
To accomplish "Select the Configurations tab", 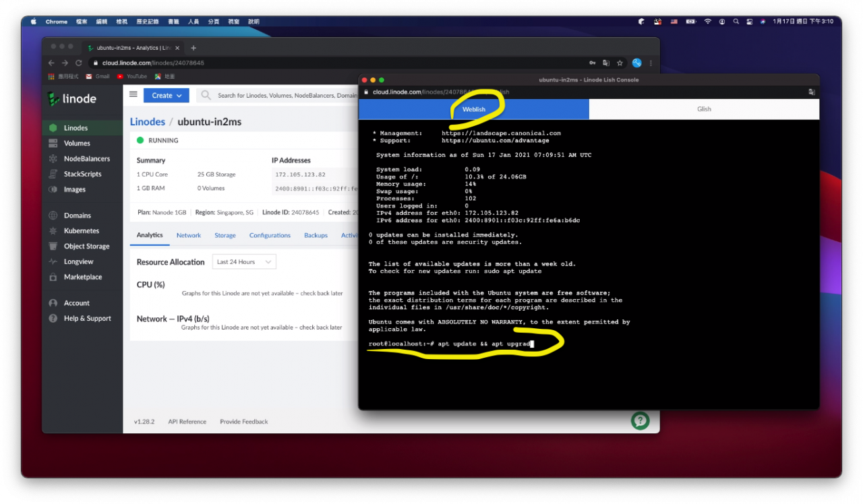I will [x=270, y=236].
